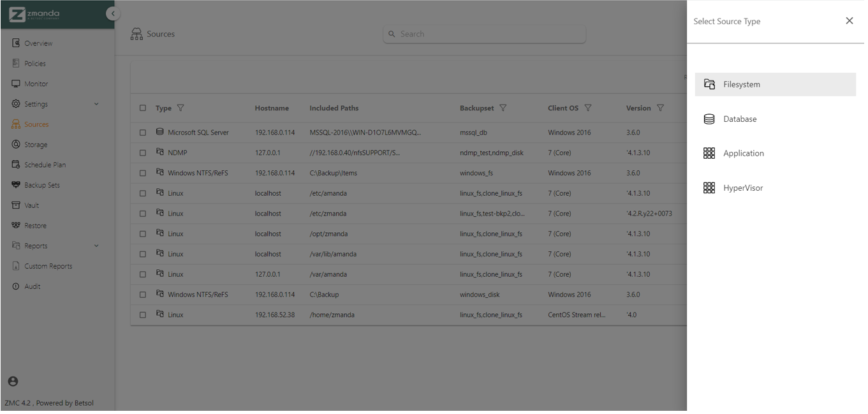Click the Policies sidebar icon
Screen dimensions: 868x414
[16, 64]
